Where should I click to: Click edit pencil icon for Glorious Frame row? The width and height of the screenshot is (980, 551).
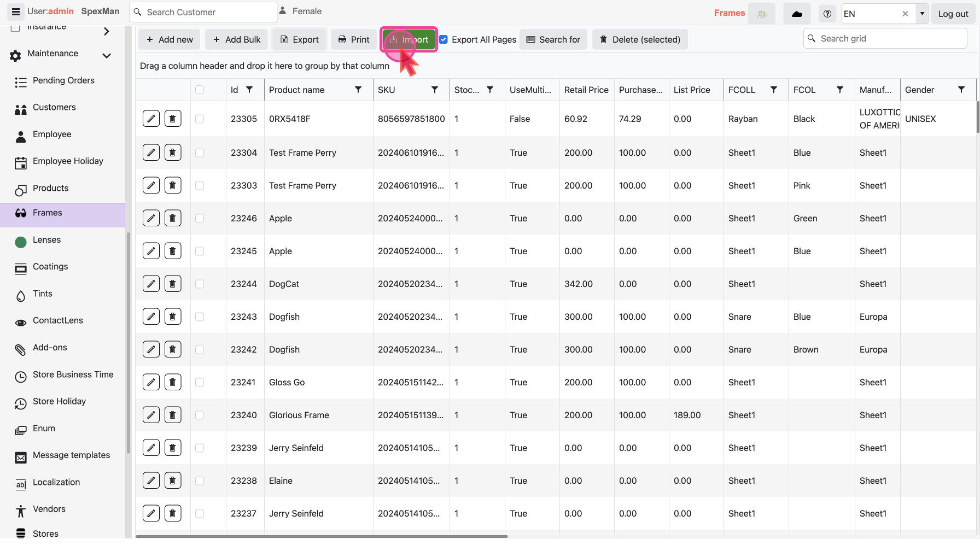pos(151,415)
